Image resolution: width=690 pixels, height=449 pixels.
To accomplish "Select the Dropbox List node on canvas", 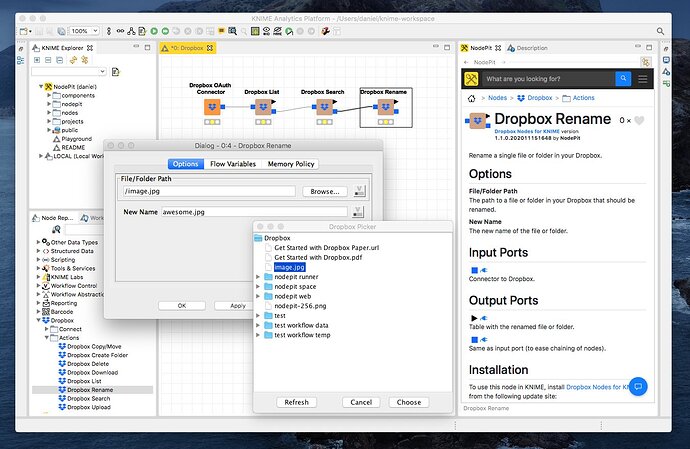I will 264,107.
